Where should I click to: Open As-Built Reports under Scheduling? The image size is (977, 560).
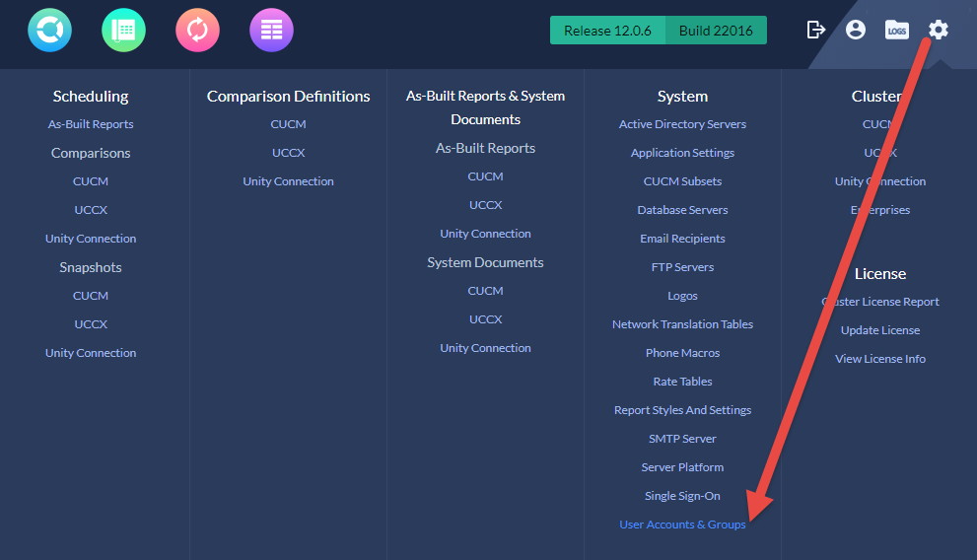point(91,124)
